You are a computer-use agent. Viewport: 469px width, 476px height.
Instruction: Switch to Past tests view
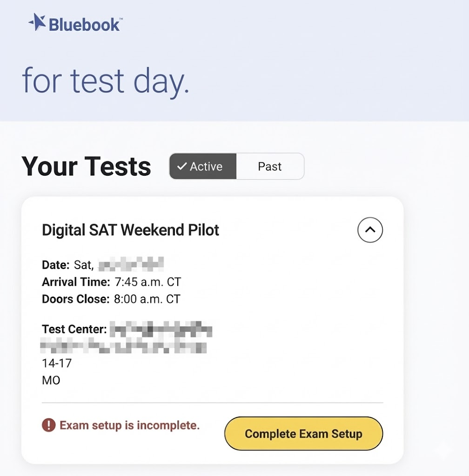click(x=270, y=166)
